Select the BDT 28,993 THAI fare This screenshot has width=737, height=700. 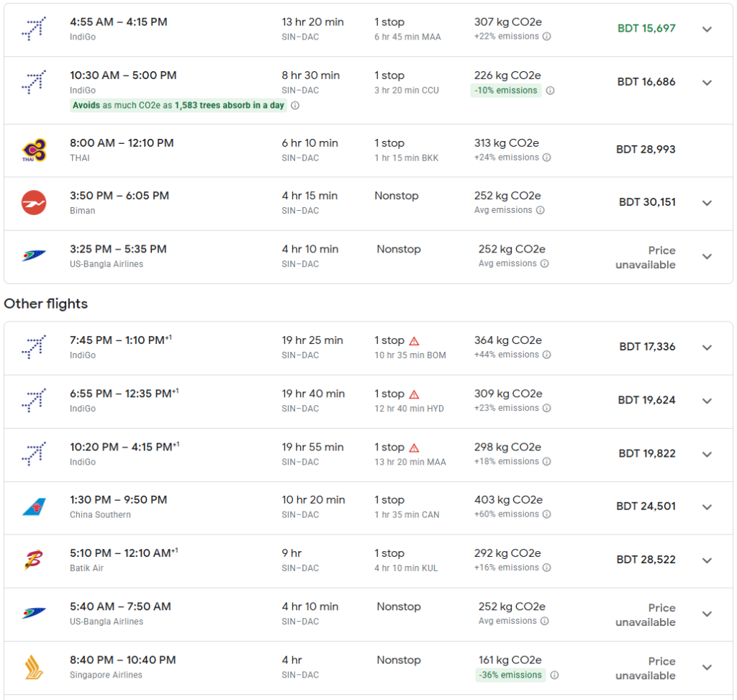click(646, 150)
